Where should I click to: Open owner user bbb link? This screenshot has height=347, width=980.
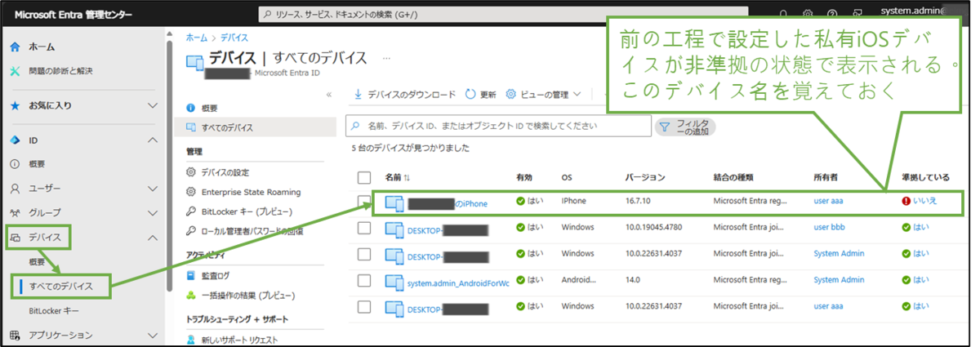tap(829, 227)
